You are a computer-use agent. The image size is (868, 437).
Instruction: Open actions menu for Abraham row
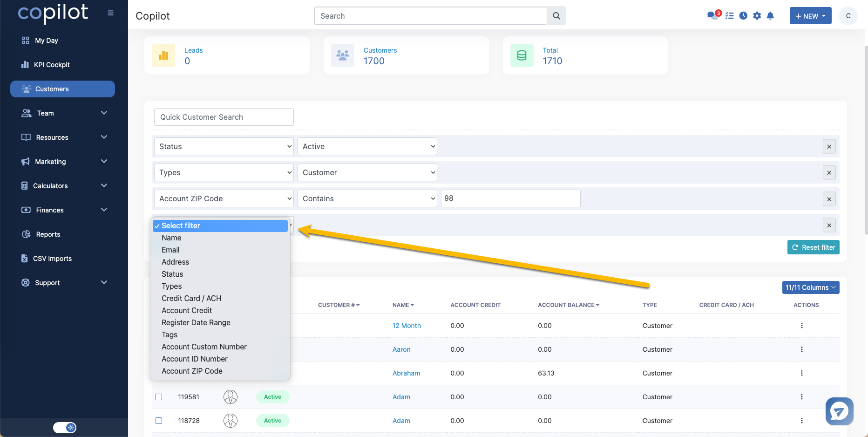point(802,373)
